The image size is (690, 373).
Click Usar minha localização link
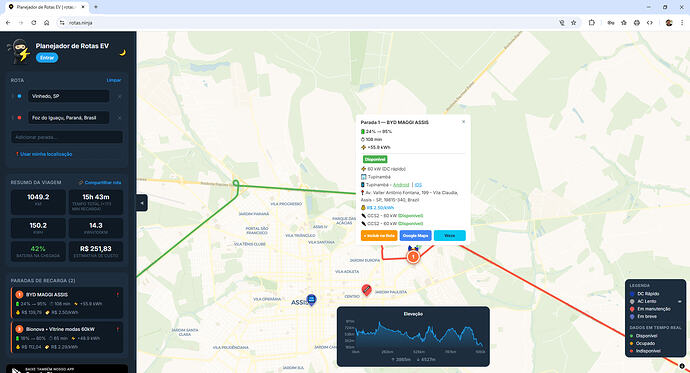(x=44, y=154)
